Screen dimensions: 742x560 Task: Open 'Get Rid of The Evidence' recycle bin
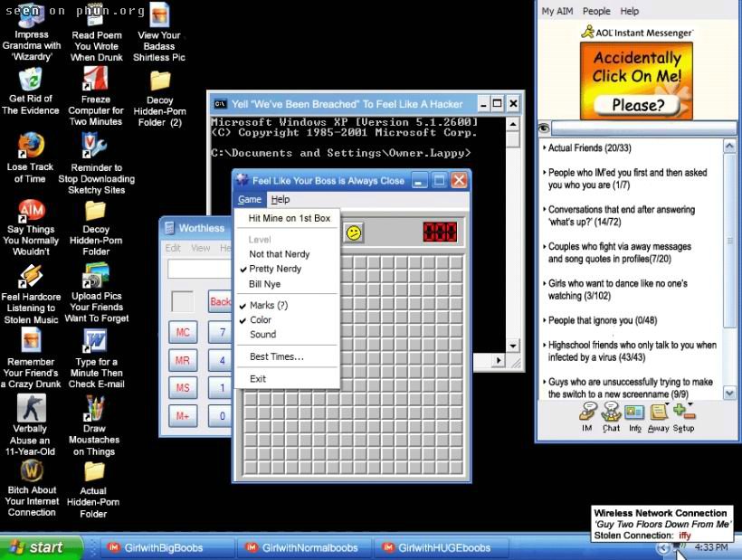pyautogui.click(x=31, y=91)
